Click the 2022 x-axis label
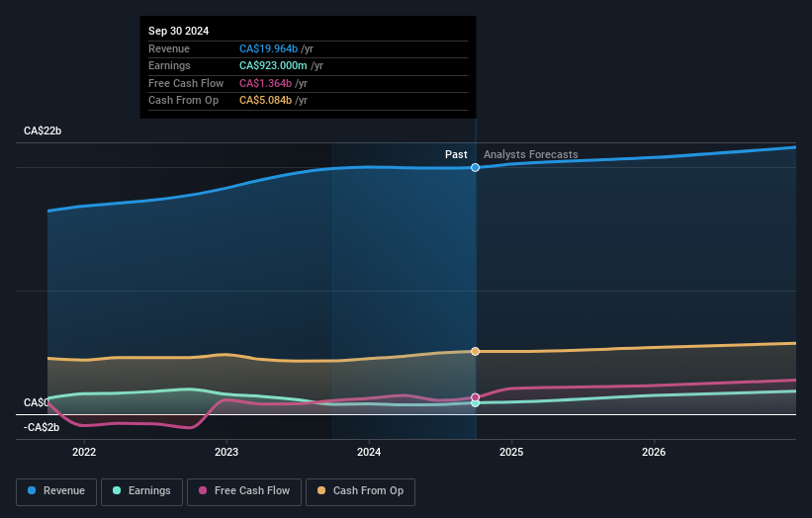 (x=84, y=452)
